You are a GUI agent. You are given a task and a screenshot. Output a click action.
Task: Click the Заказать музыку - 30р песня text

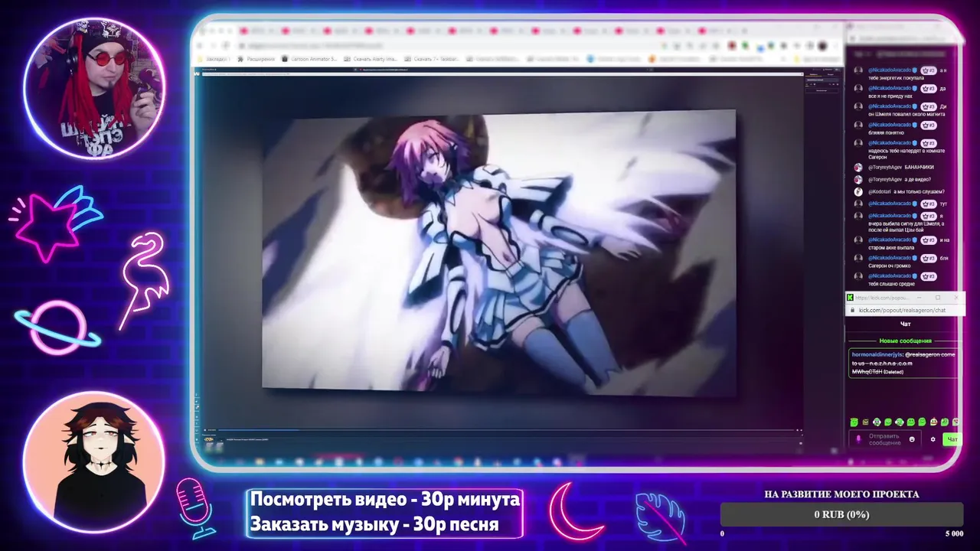pyautogui.click(x=374, y=524)
